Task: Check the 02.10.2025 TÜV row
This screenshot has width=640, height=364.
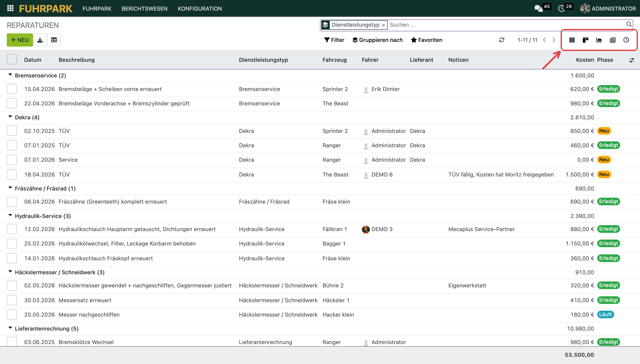Action: point(12,131)
